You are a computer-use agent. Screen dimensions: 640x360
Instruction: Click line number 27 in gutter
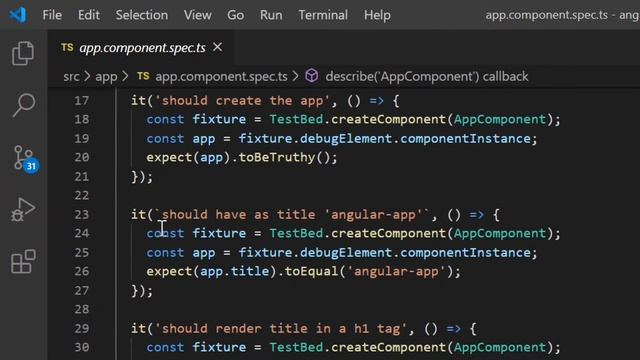click(82, 290)
